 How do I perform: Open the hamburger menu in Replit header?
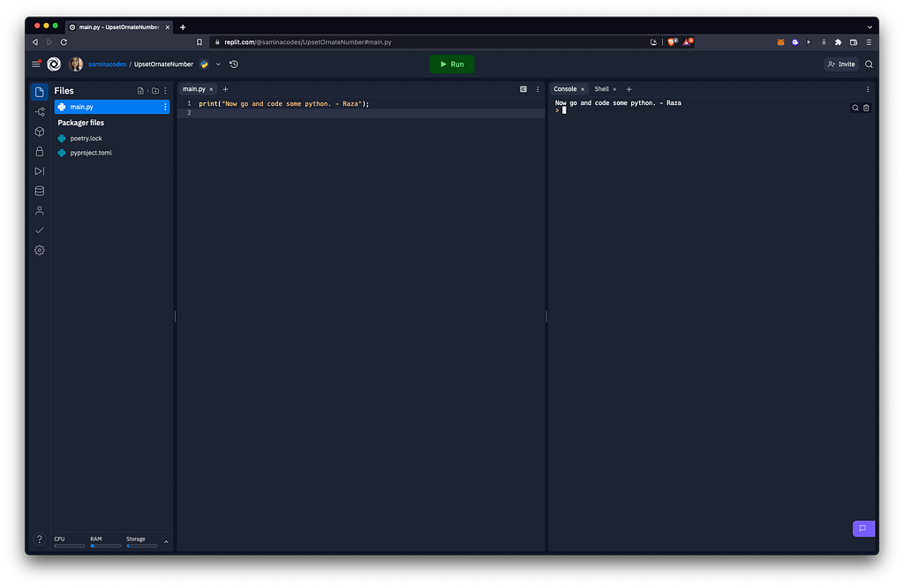pos(35,64)
